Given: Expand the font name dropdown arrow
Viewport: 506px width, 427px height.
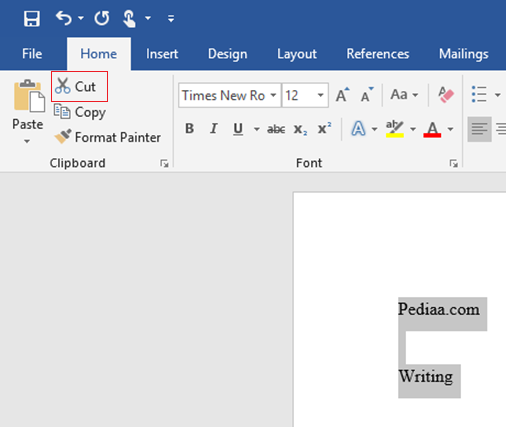Looking at the screenshot, I should (x=273, y=95).
